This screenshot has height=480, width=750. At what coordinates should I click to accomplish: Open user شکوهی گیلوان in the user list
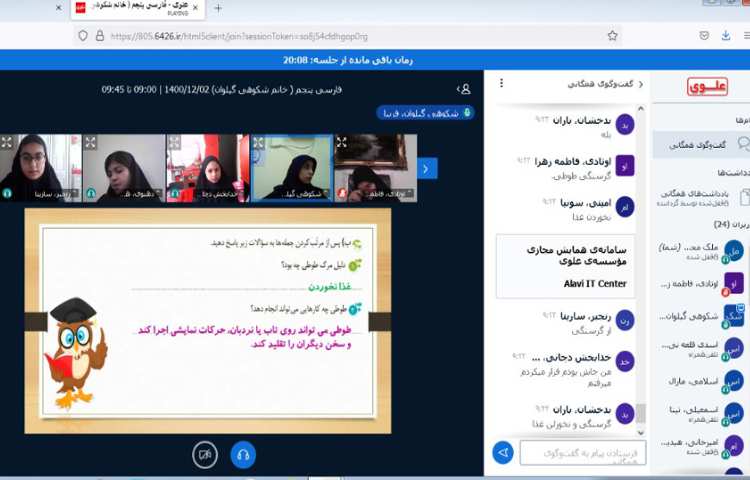(701, 316)
